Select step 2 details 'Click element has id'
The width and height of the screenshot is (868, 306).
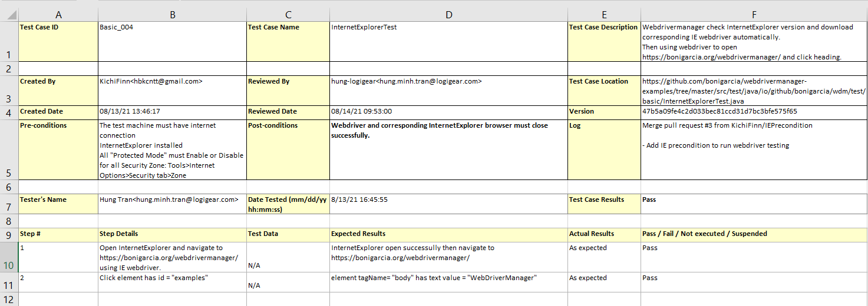pyautogui.click(x=172, y=282)
